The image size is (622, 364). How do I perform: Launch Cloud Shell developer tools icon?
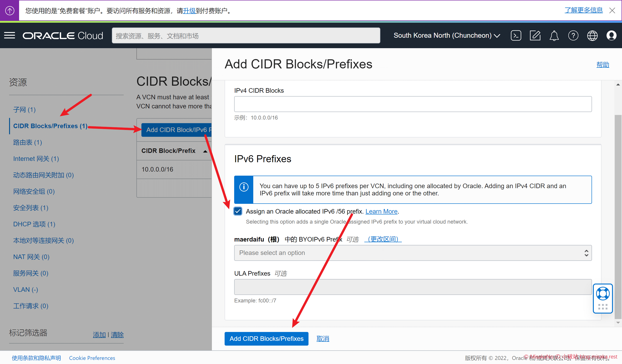516,35
